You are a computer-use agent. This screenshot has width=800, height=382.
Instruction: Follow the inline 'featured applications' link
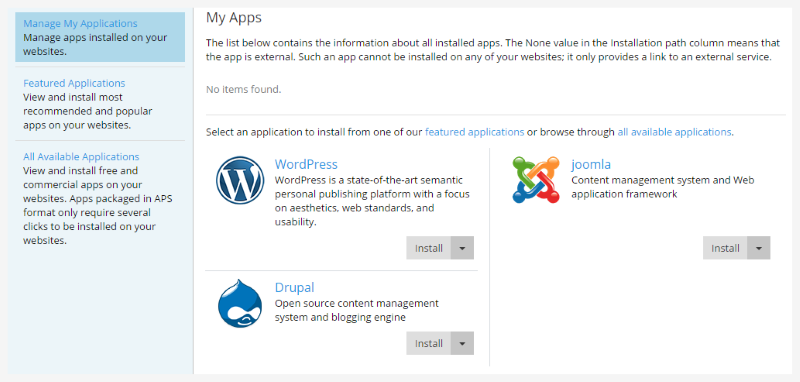(x=474, y=132)
